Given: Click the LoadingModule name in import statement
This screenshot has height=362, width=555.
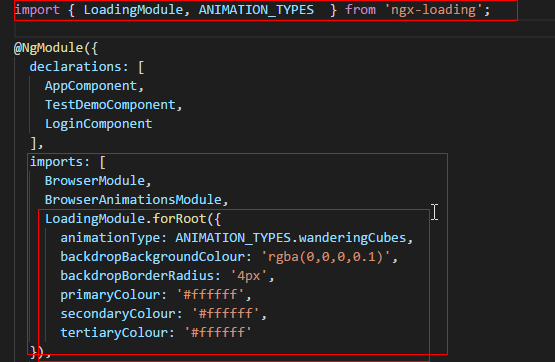Looking at the screenshot, I should (x=133, y=10).
